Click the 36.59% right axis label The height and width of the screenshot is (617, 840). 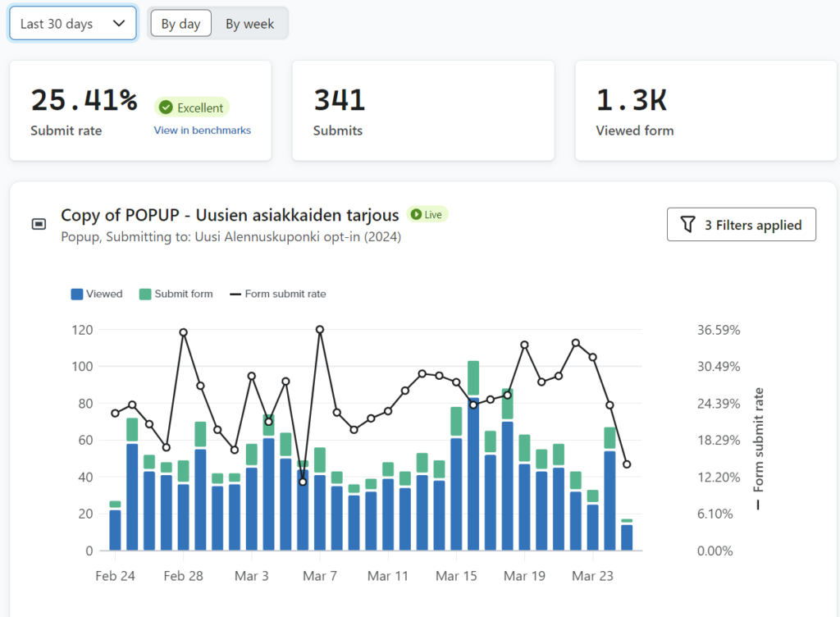click(719, 330)
